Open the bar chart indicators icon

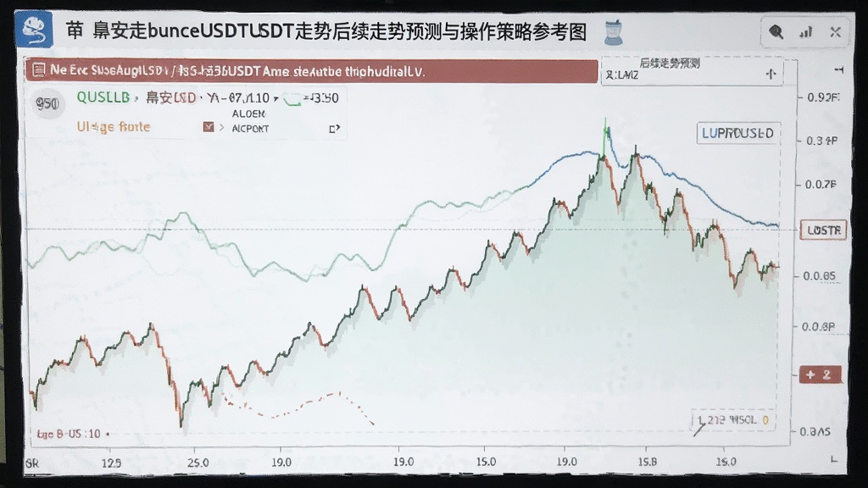pyautogui.click(x=806, y=32)
